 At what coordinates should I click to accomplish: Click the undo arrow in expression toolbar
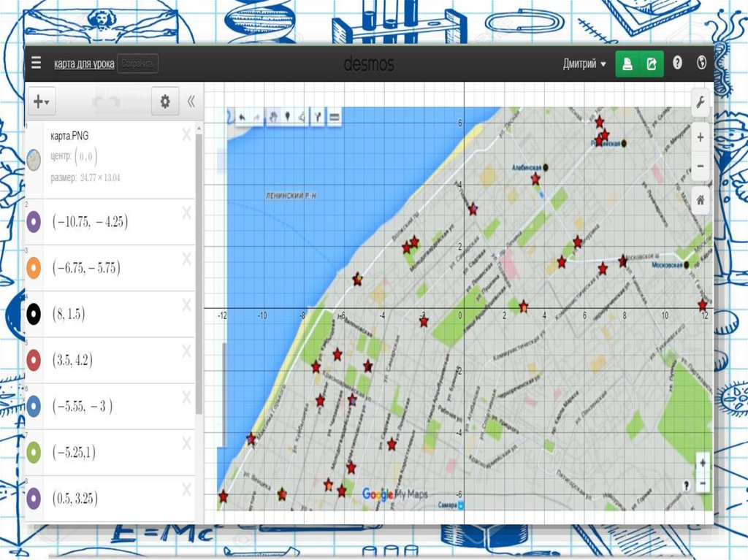[98, 102]
